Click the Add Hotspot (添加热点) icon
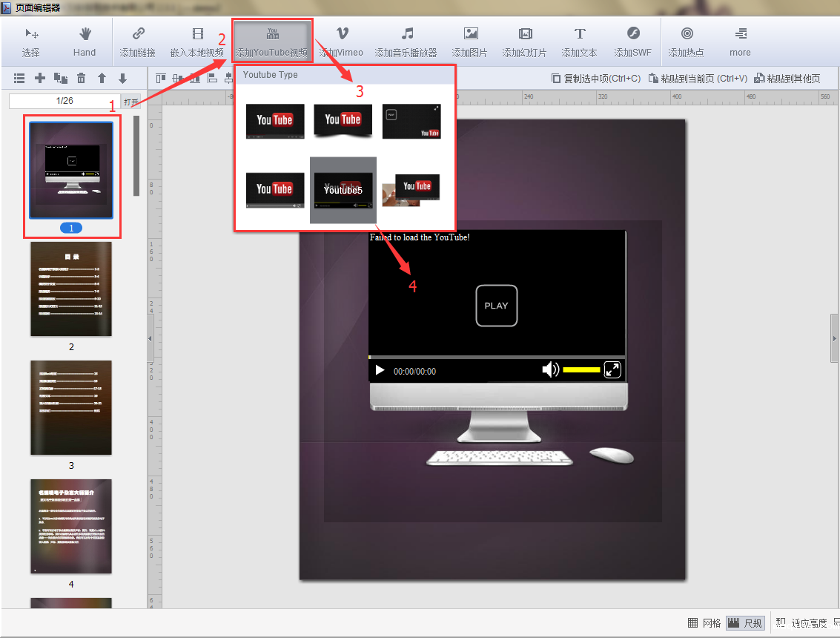Viewport: 840px width, 638px height. pos(687,42)
